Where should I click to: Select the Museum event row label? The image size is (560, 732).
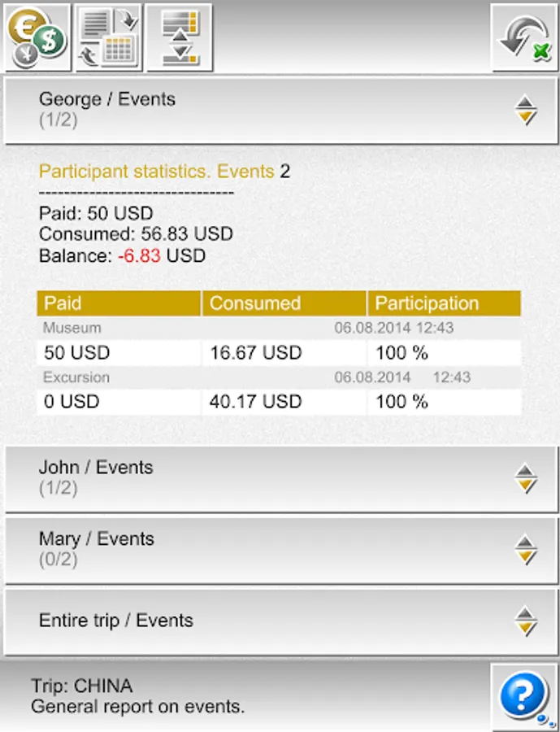point(72,328)
